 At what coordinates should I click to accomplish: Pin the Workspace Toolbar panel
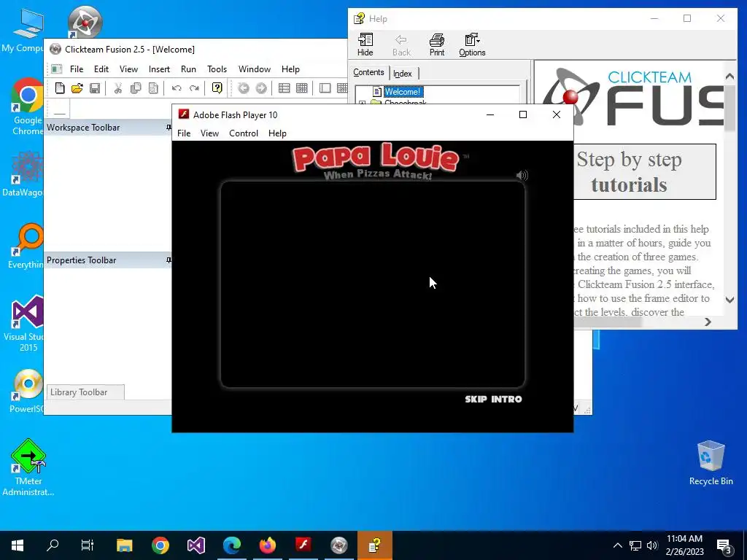coord(169,127)
